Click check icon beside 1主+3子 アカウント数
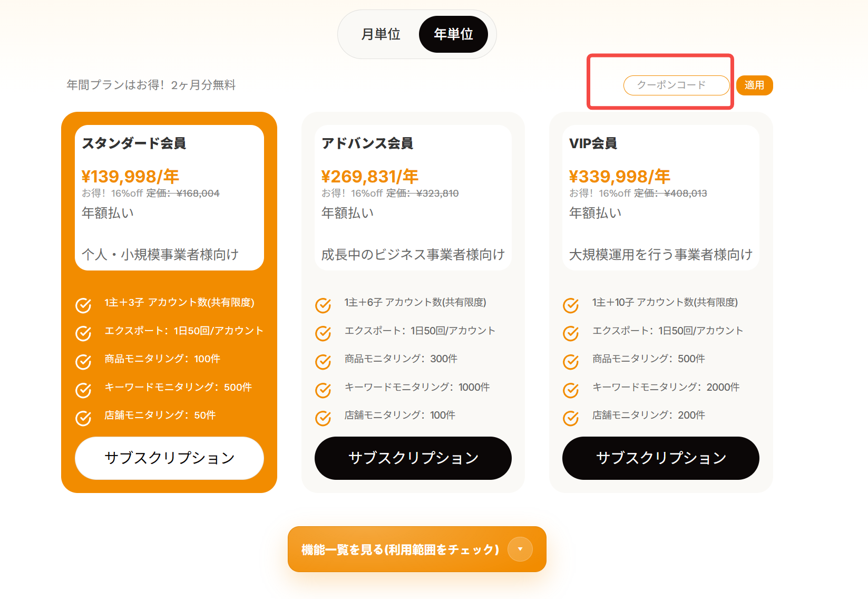The width and height of the screenshot is (868, 599). (x=83, y=305)
